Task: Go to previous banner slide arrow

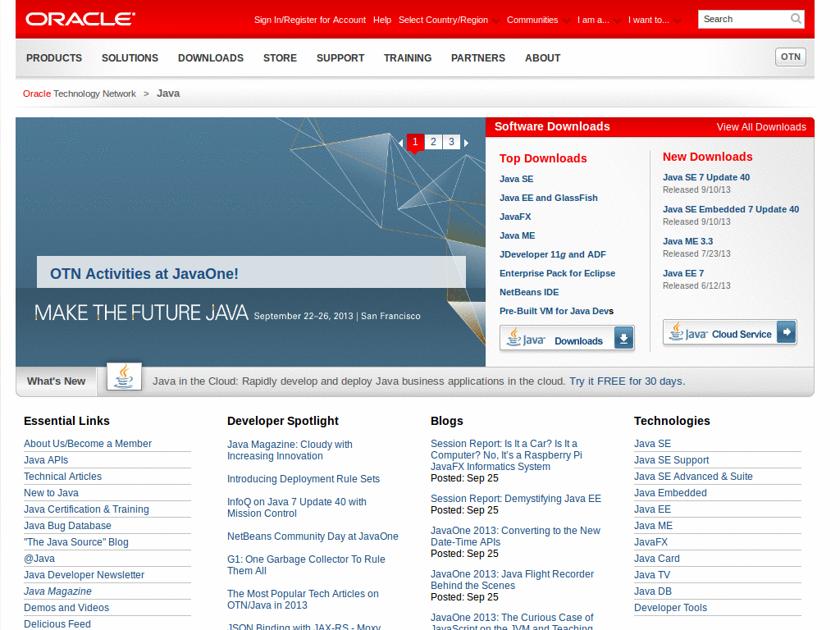Action: tap(400, 143)
